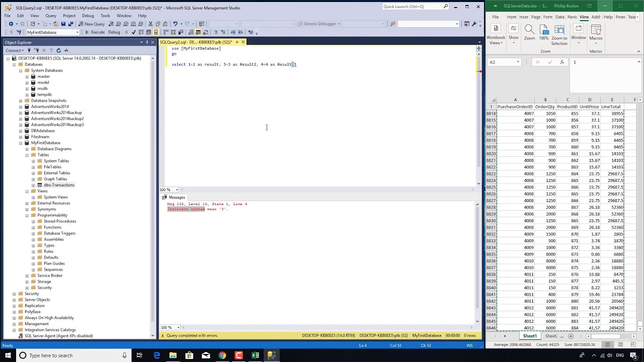Screen dimensions: 644x362
Task: Open Activity Monitor icon in Object Explorer
Action: (66, 50)
